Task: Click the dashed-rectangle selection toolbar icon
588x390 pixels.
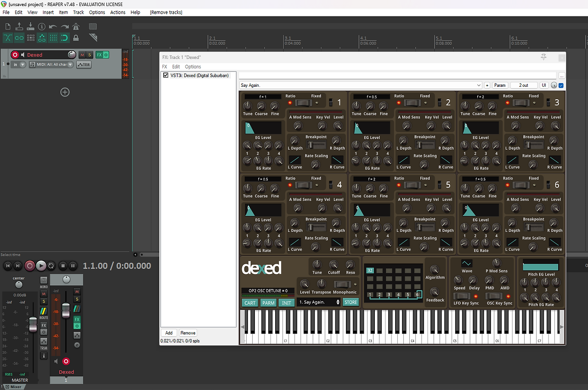Action: coord(93,27)
